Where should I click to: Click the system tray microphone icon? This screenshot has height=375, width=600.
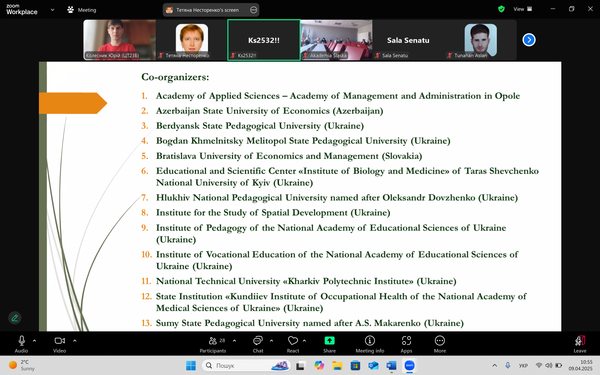pyautogui.click(x=507, y=365)
